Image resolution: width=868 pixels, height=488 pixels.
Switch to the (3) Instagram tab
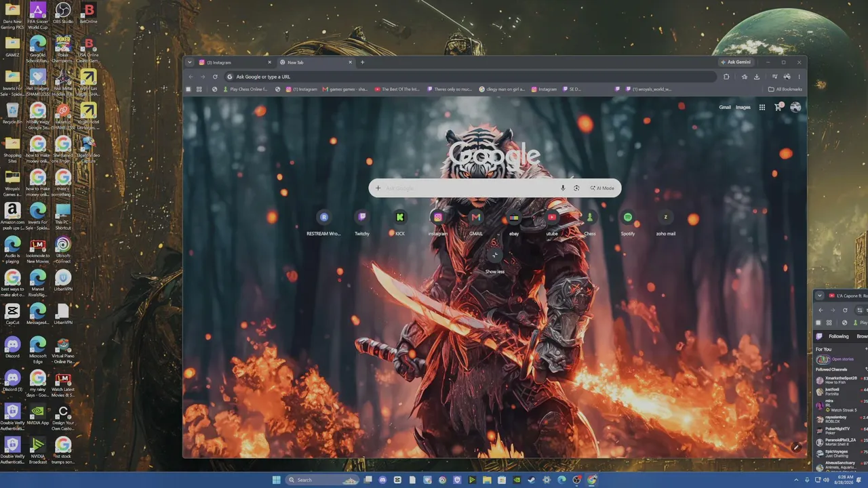coord(237,62)
